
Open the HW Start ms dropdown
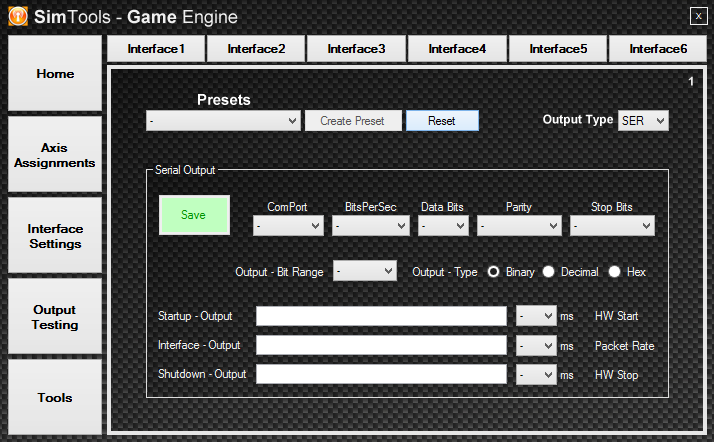536,316
